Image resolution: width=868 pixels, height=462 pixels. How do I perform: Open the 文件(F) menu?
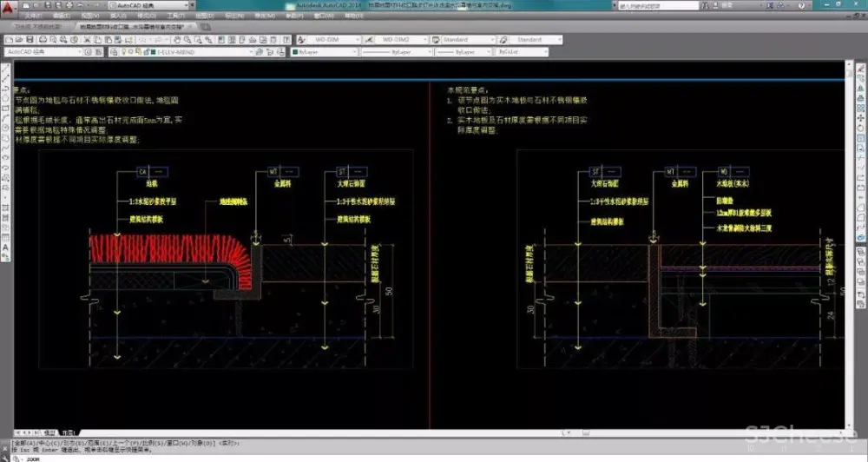tap(30, 16)
